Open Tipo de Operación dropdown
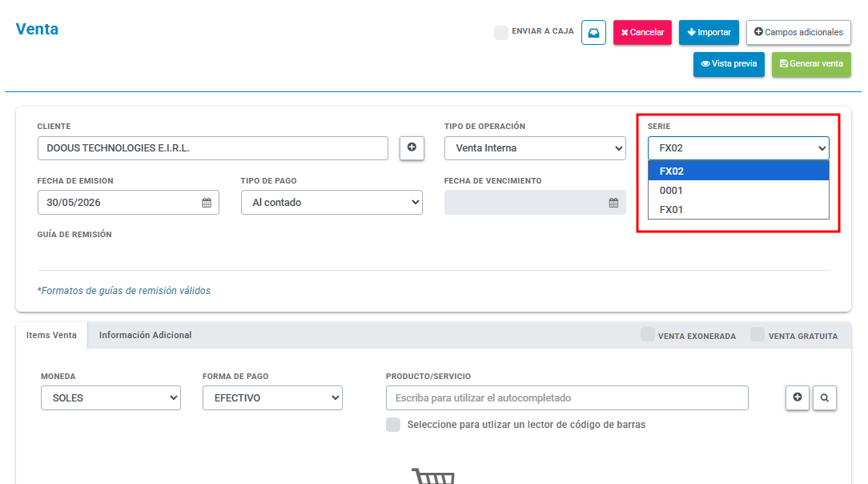 pyautogui.click(x=535, y=148)
